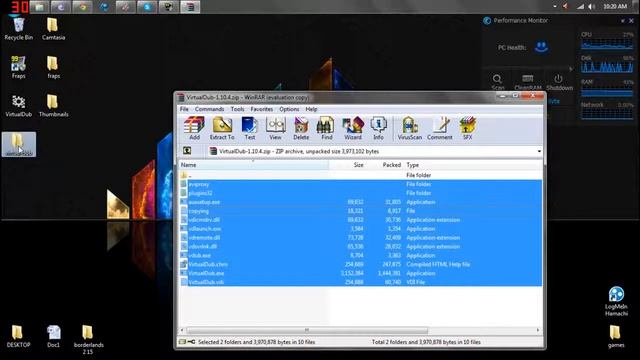This screenshot has width=640, height=360.
Task: Select the VirtualDub.chm help file row
Action: tap(361, 264)
